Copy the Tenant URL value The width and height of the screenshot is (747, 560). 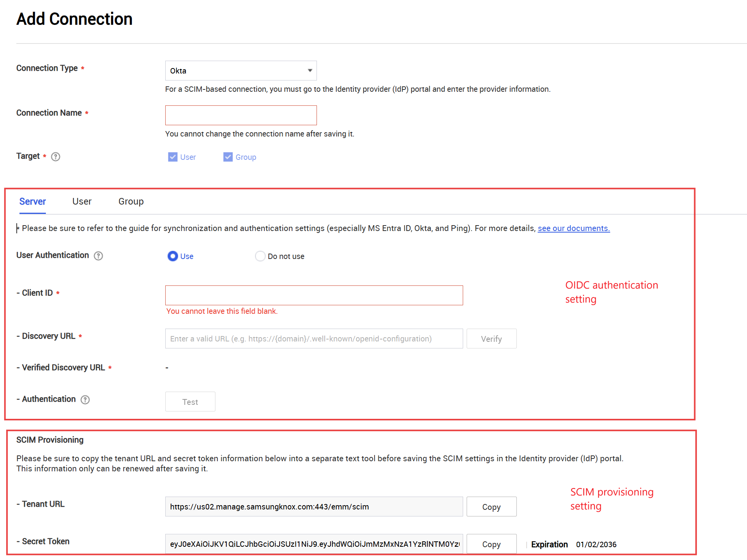[491, 506]
